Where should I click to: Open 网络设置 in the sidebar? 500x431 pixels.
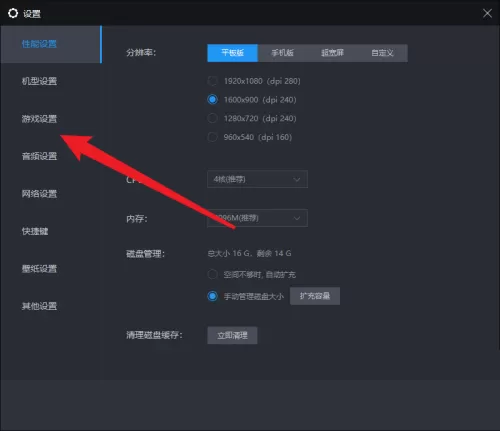tap(39, 194)
